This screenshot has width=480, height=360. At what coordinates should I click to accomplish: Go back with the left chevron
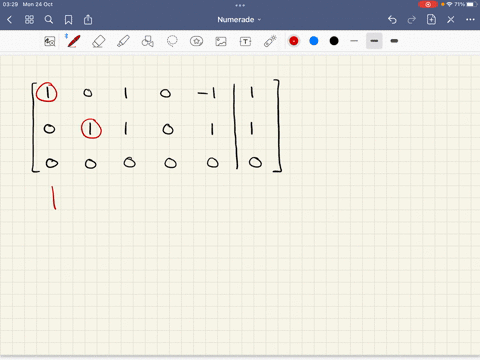point(9,20)
